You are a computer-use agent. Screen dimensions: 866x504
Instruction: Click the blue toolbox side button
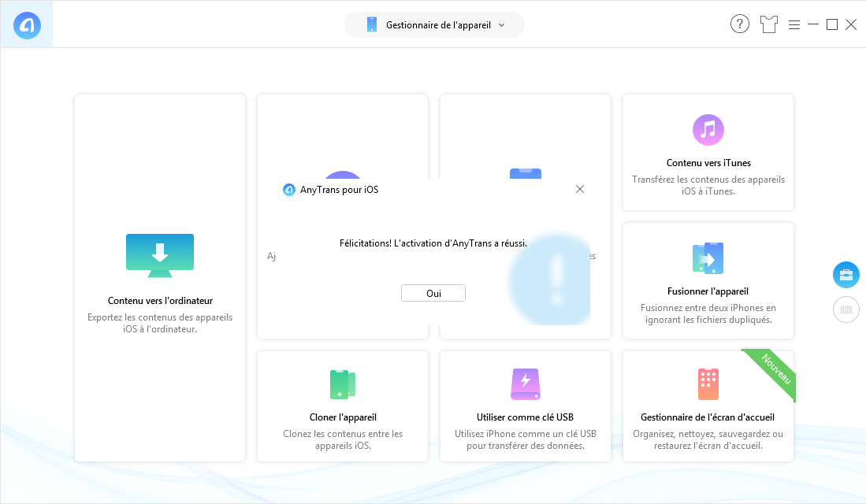click(846, 275)
